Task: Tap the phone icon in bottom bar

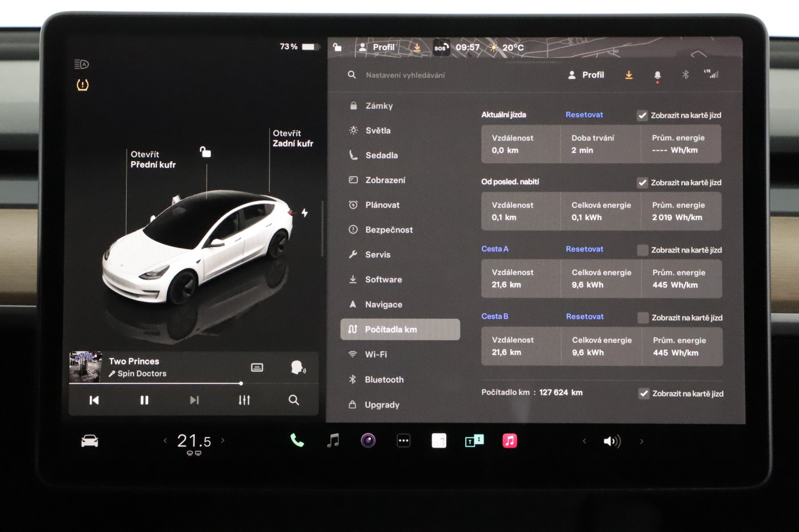Action: (x=297, y=441)
